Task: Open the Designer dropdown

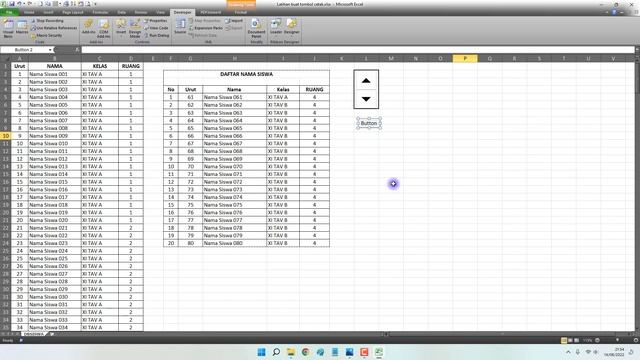Action: 291,27
